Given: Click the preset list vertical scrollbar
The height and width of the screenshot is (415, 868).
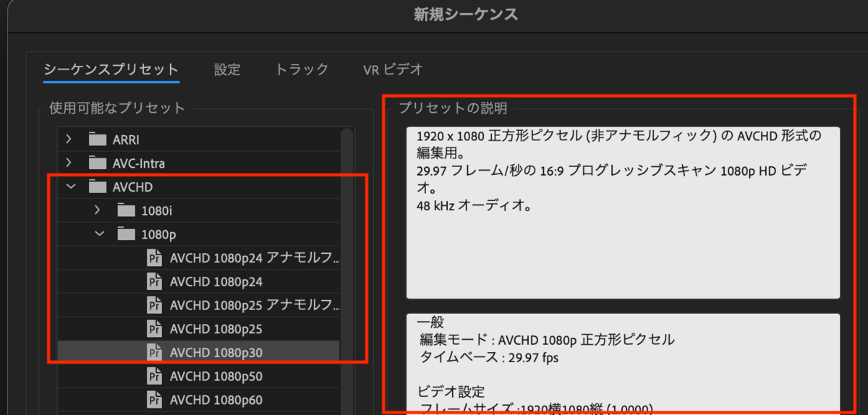Looking at the screenshot, I should coord(346,271).
